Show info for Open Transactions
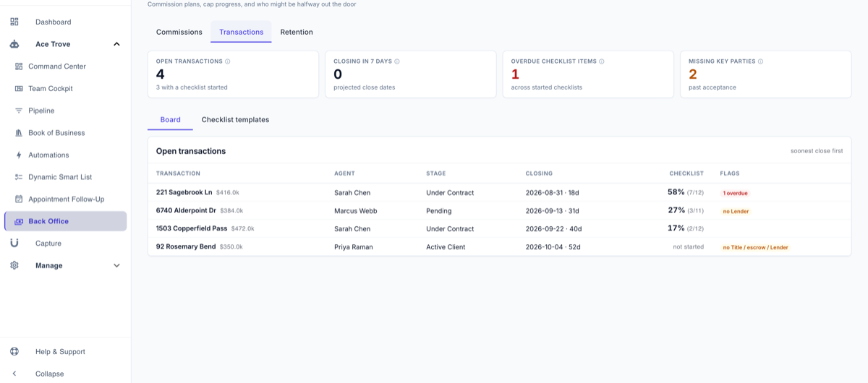Image resolution: width=868 pixels, height=383 pixels. pos(228,61)
